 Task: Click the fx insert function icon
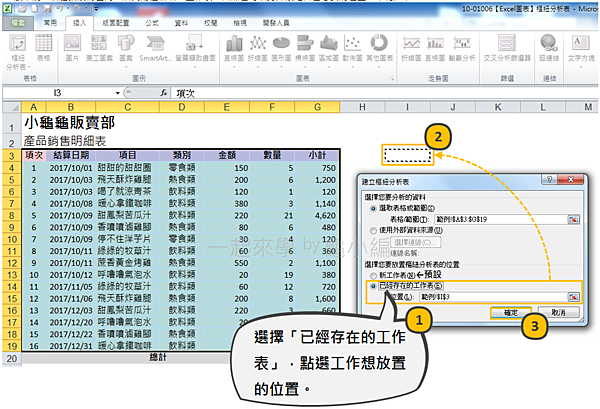(163, 93)
